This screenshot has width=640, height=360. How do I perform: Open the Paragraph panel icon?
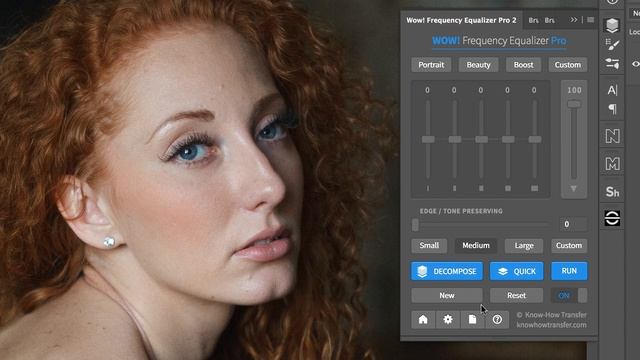click(612, 109)
